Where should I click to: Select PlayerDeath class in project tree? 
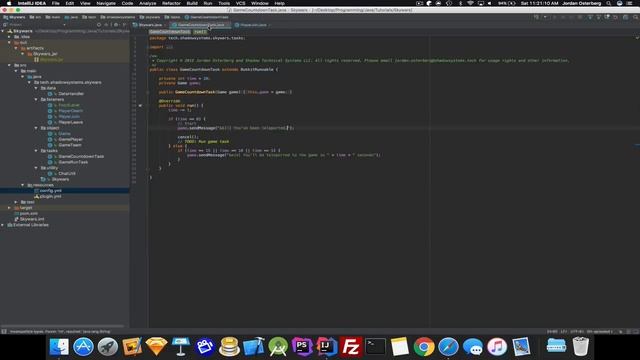click(71, 111)
